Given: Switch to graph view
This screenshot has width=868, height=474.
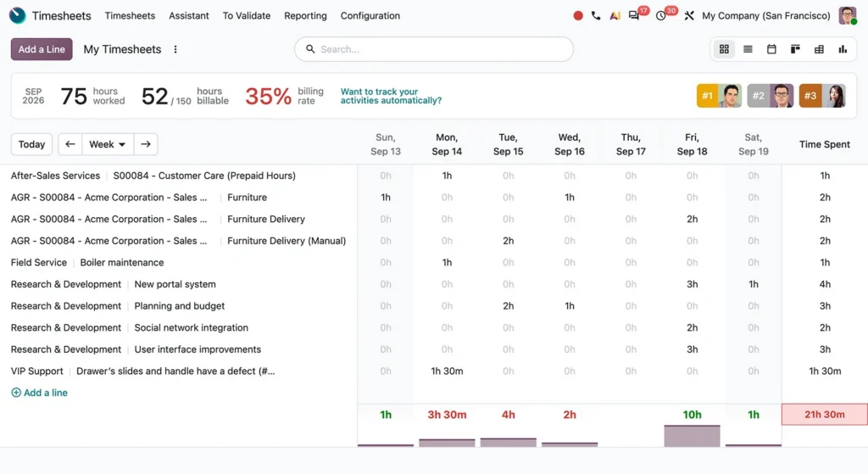Looking at the screenshot, I should (843, 49).
